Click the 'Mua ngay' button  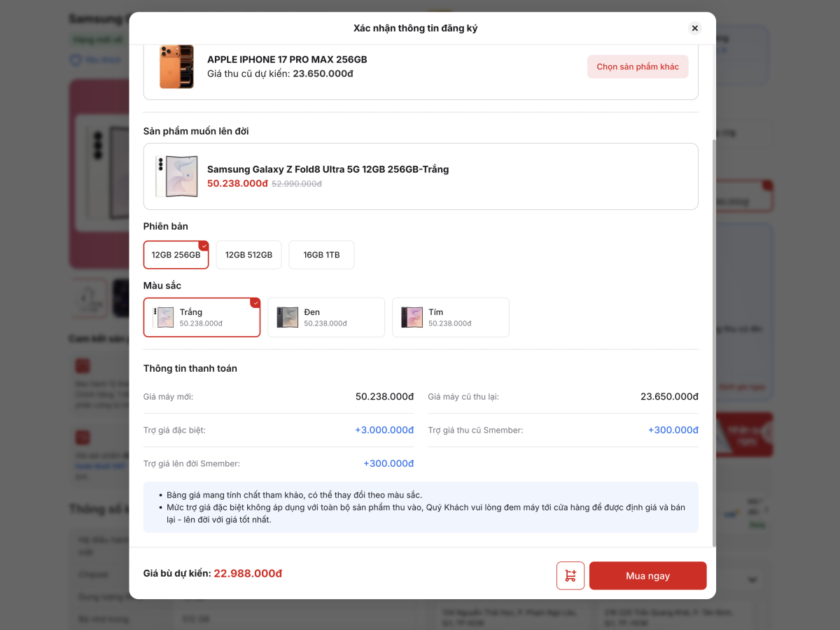pyautogui.click(x=648, y=575)
